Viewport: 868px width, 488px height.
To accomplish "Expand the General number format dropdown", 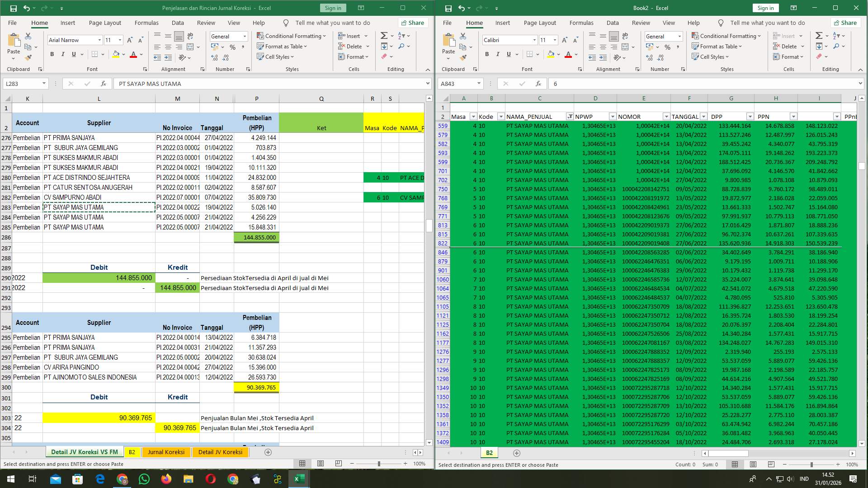I will point(244,36).
